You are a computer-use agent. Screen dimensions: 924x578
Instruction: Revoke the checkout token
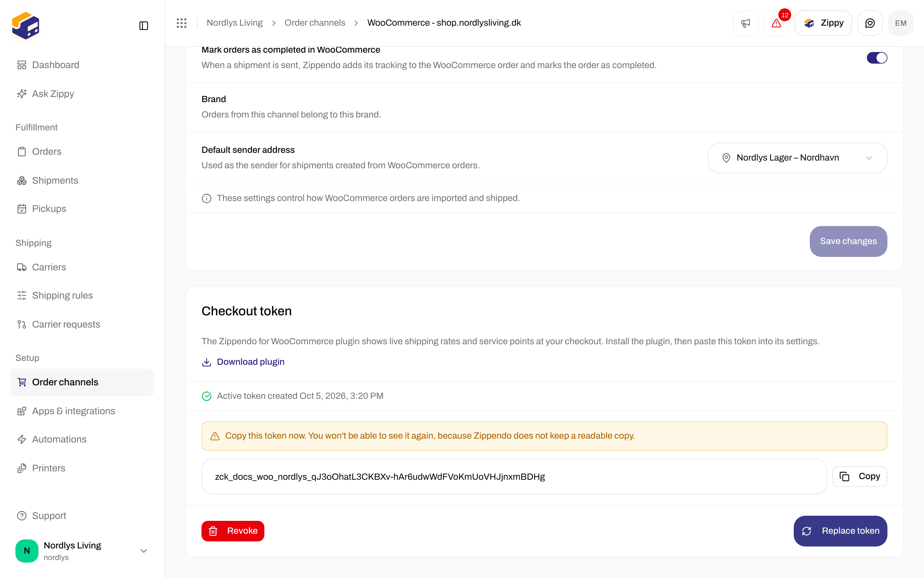[233, 531]
